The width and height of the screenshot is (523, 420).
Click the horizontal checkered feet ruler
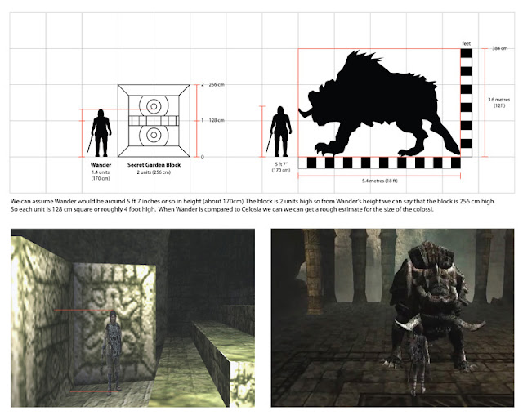click(379, 163)
